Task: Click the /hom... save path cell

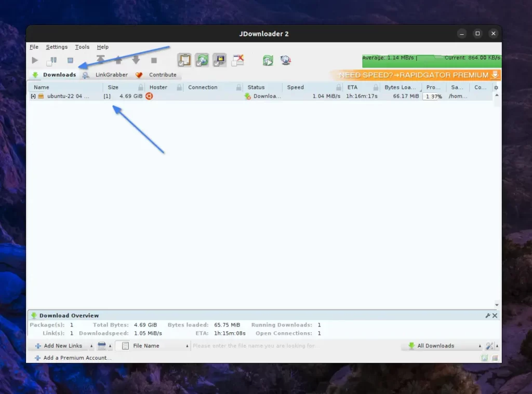Action: click(458, 97)
